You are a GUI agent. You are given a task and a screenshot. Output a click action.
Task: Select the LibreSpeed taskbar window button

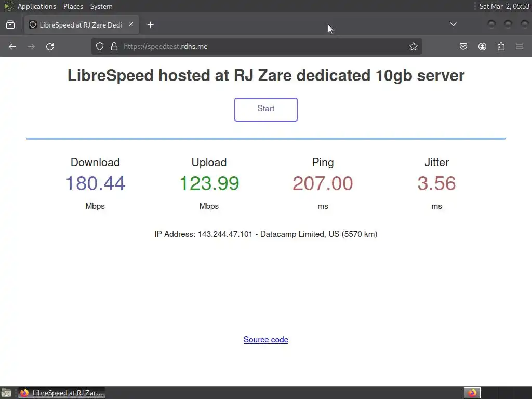(x=61, y=393)
